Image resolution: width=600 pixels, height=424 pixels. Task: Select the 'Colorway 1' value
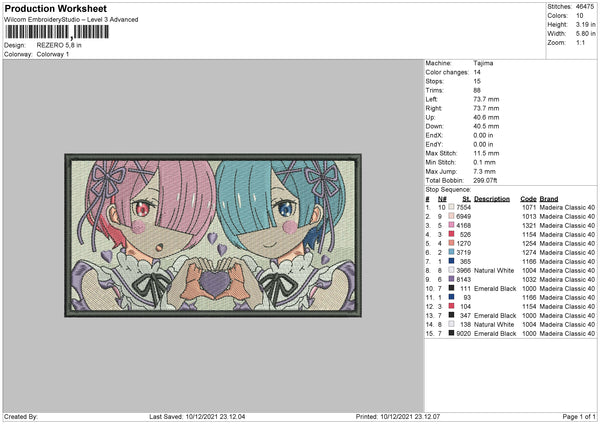(53, 54)
